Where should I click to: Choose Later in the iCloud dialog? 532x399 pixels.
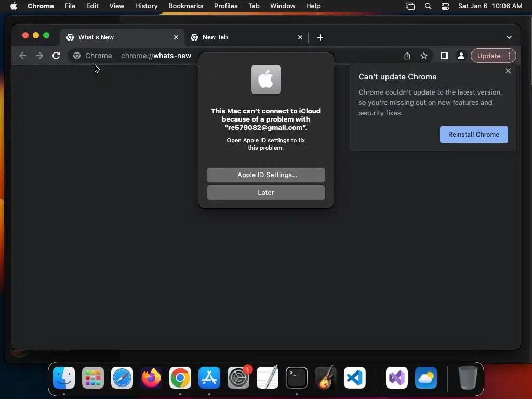coord(265,192)
